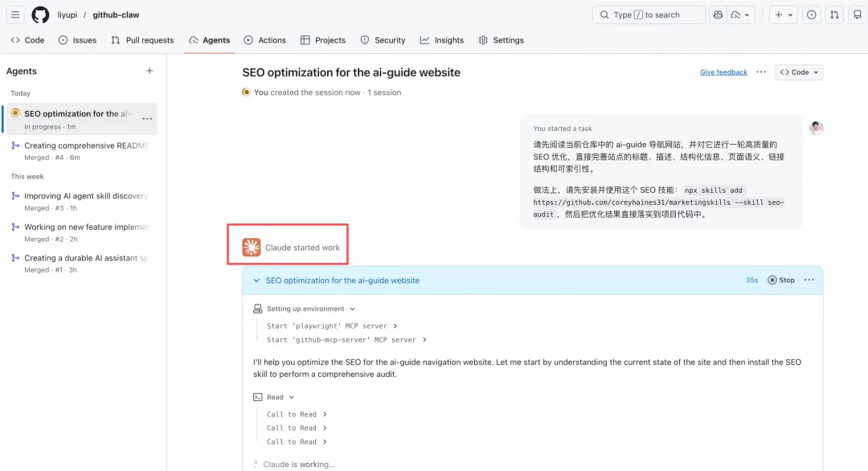Open the hamburger navigation menu
868x471 pixels.
click(x=15, y=14)
